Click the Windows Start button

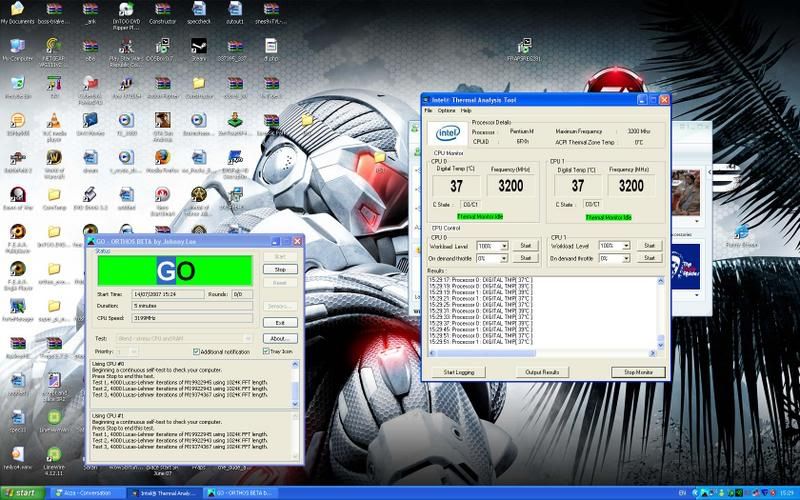[22, 493]
